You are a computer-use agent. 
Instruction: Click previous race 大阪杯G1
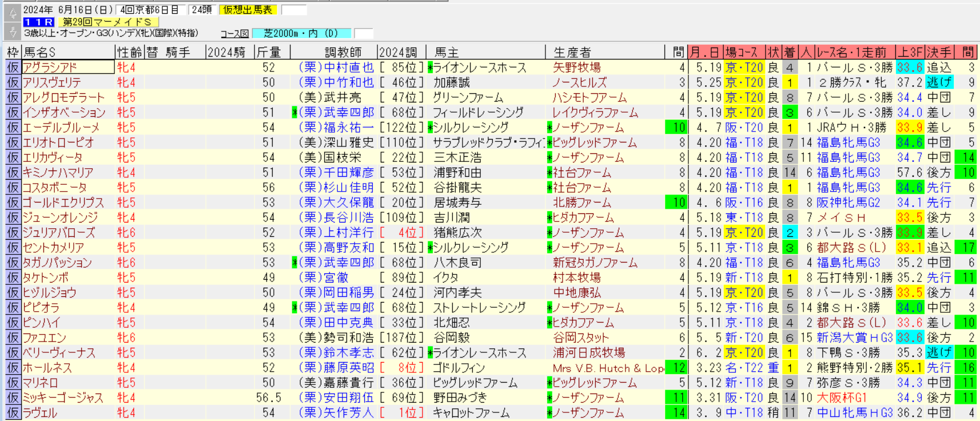point(842,398)
